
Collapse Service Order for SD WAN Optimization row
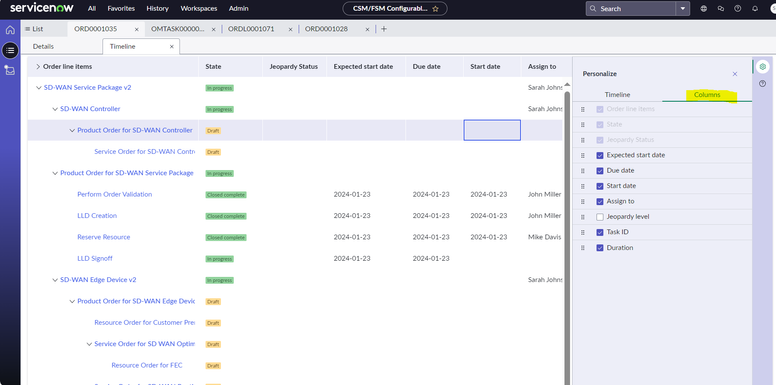tap(89, 344)
